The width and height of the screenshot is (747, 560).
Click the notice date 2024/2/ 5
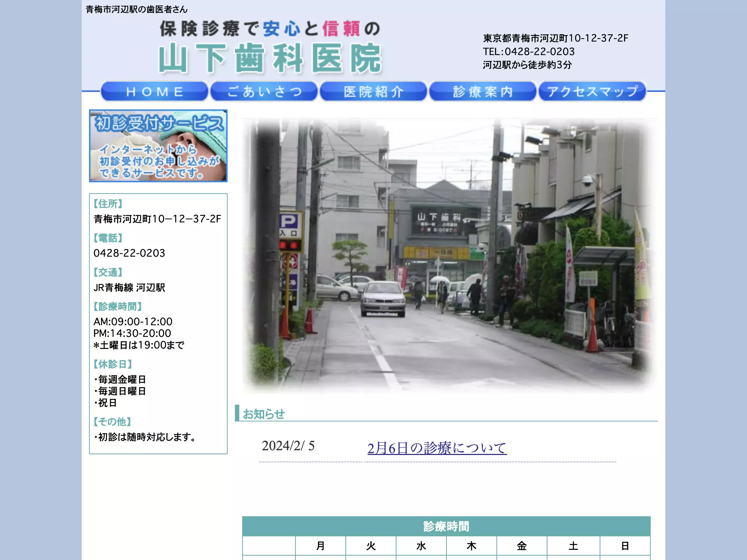288,446
